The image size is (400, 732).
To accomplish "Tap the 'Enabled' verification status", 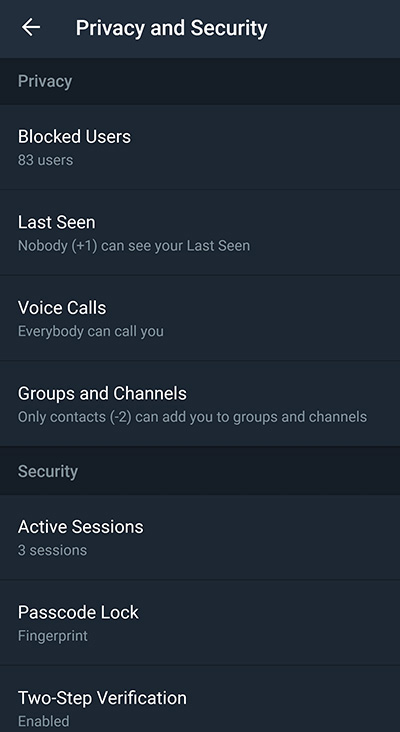I will [43, 721].
